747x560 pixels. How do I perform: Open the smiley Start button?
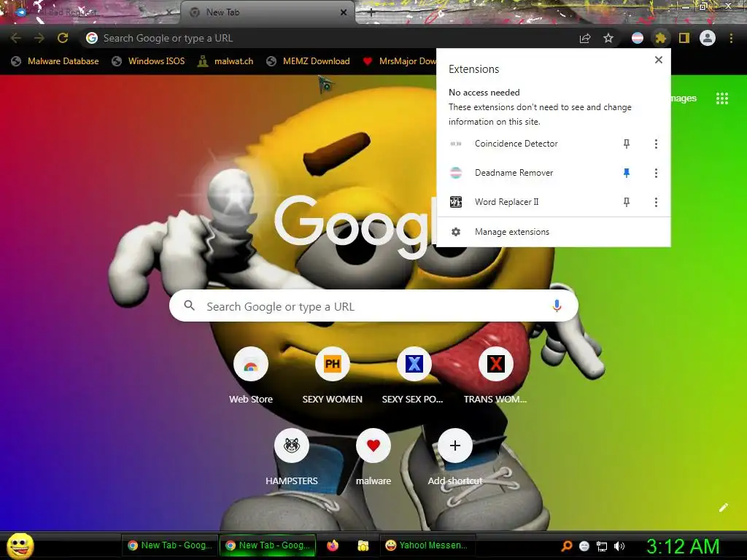pos(20,545)
